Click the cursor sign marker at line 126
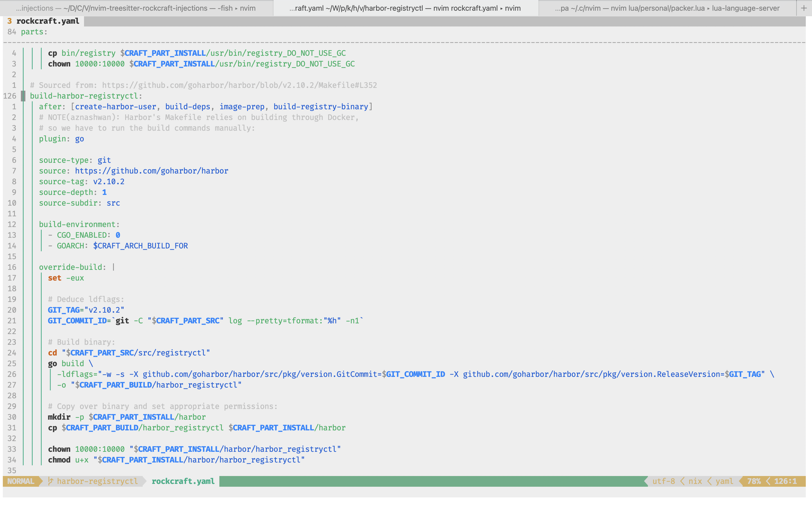812x507 pixels. point(23,96)
